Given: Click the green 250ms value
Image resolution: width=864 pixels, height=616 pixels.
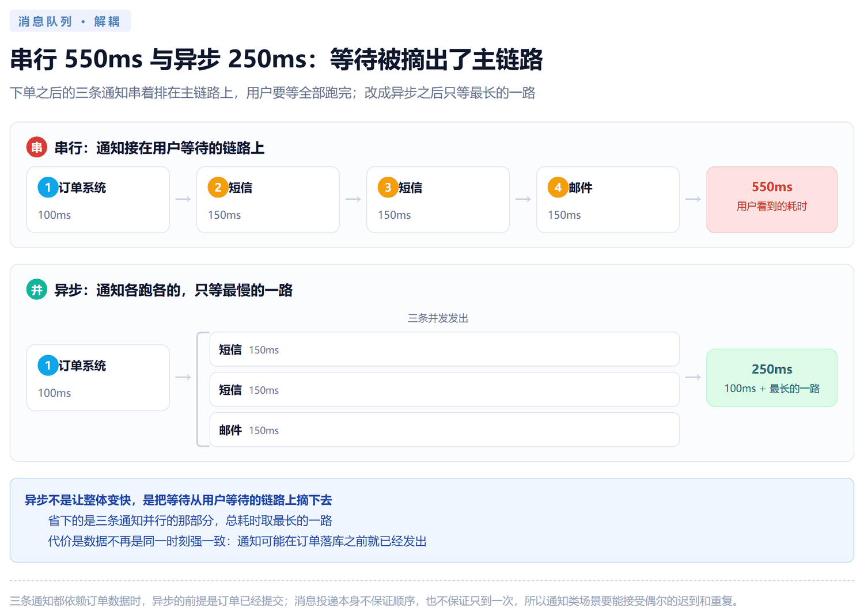Looking at the screenshot, I should click(772, 369).
